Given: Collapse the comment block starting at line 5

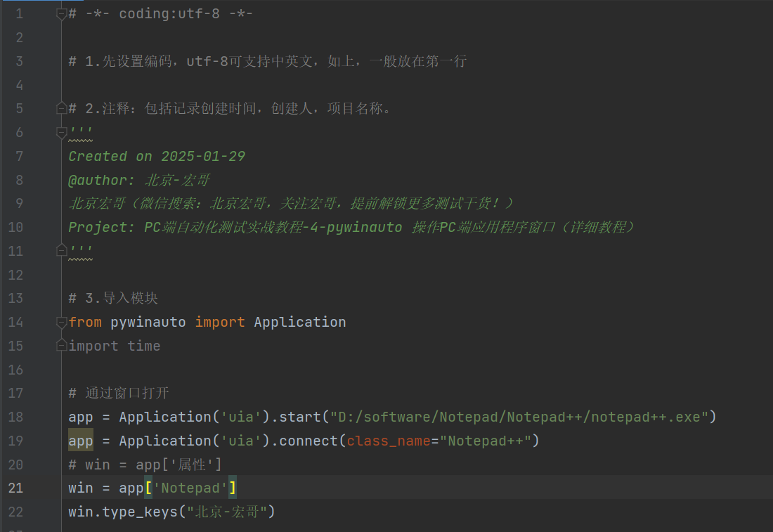Looking at the screenshot, I should tap(61, 109).
